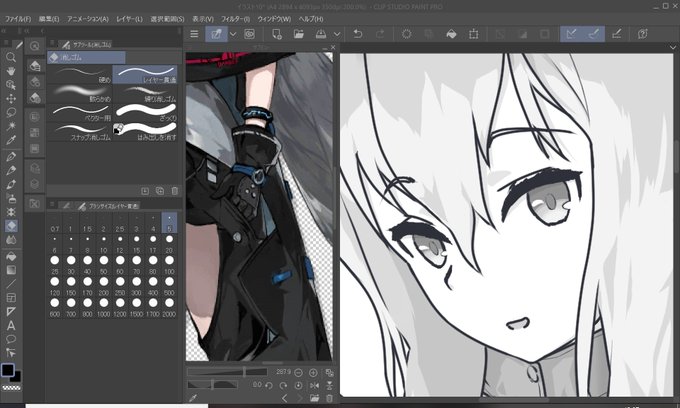Select the Zoom magnifier tool

pyautogui.click(x=11, y=57)
